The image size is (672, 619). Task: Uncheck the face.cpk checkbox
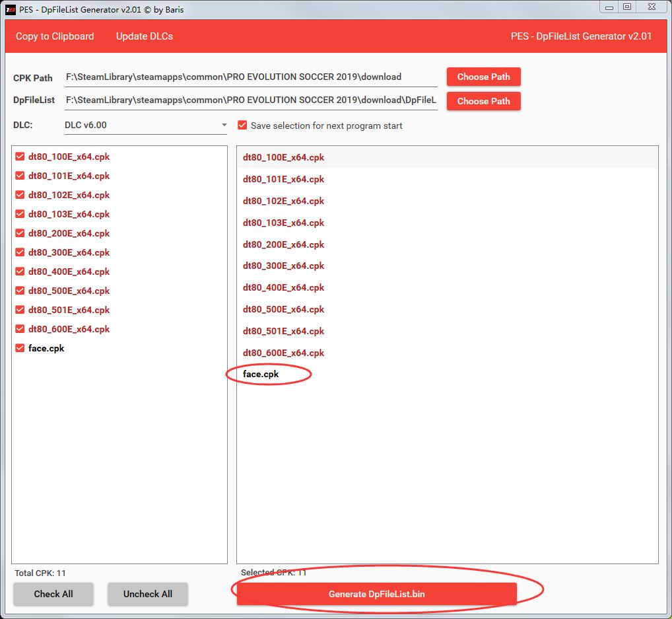(20, 348)
